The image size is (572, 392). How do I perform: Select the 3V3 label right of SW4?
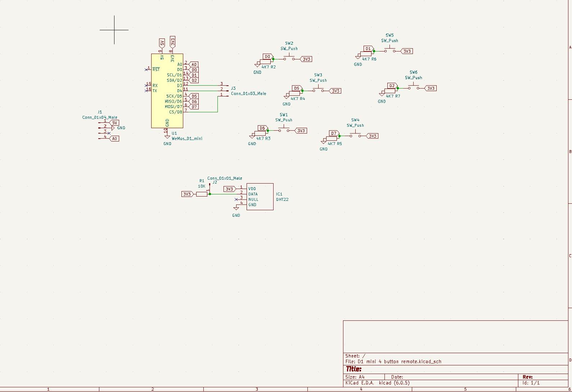[372, 136]
